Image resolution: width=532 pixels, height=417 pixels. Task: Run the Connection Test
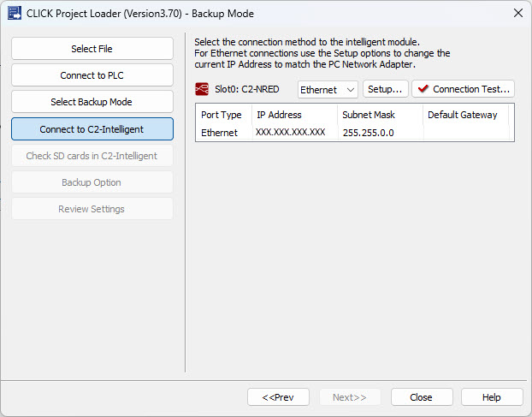pos(463,89)
